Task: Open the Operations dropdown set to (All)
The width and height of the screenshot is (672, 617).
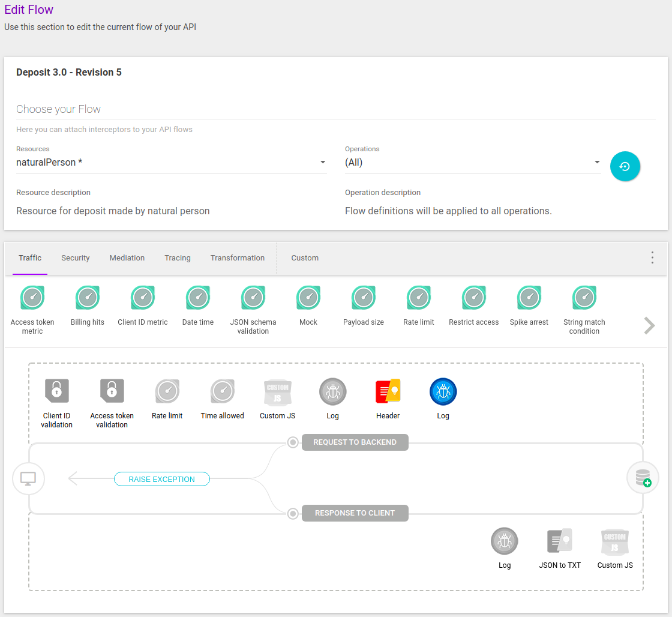Action: tap(473, 162)
